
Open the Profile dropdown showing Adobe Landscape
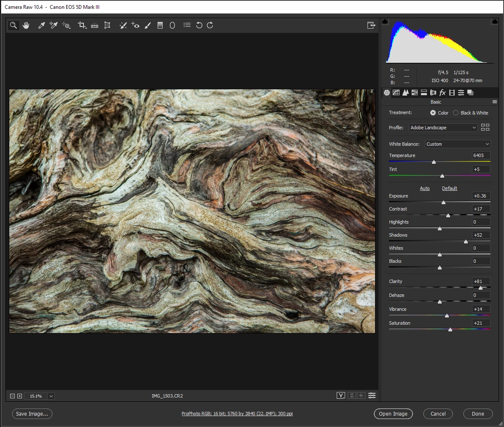click(443, 128)
